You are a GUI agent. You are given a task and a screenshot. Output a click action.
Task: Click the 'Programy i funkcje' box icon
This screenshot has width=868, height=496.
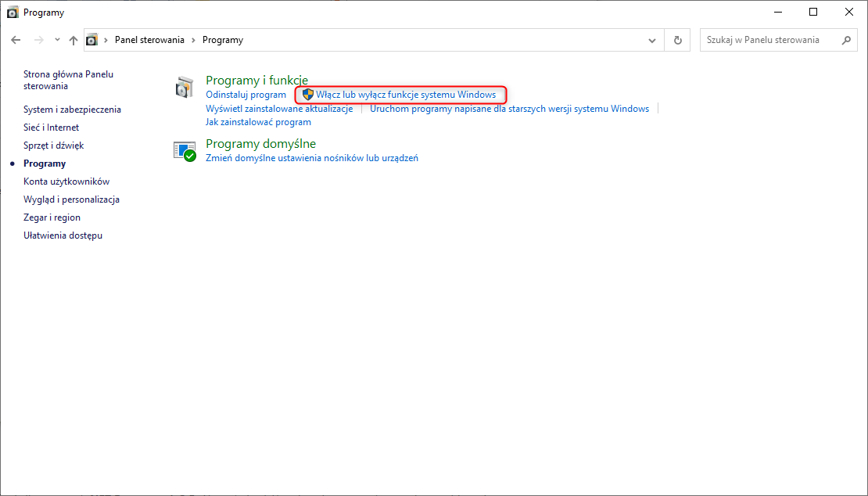tap(185, 88)
